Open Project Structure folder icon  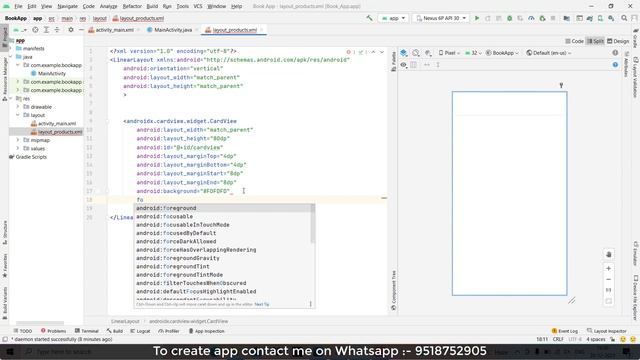[x=567, y=18]
